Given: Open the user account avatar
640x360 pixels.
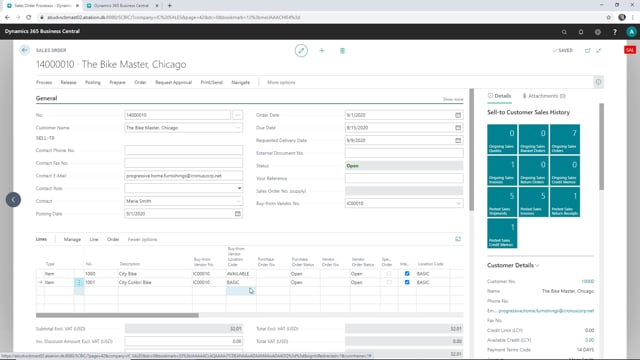Looking at the screenshot, I should pos(631,32).
